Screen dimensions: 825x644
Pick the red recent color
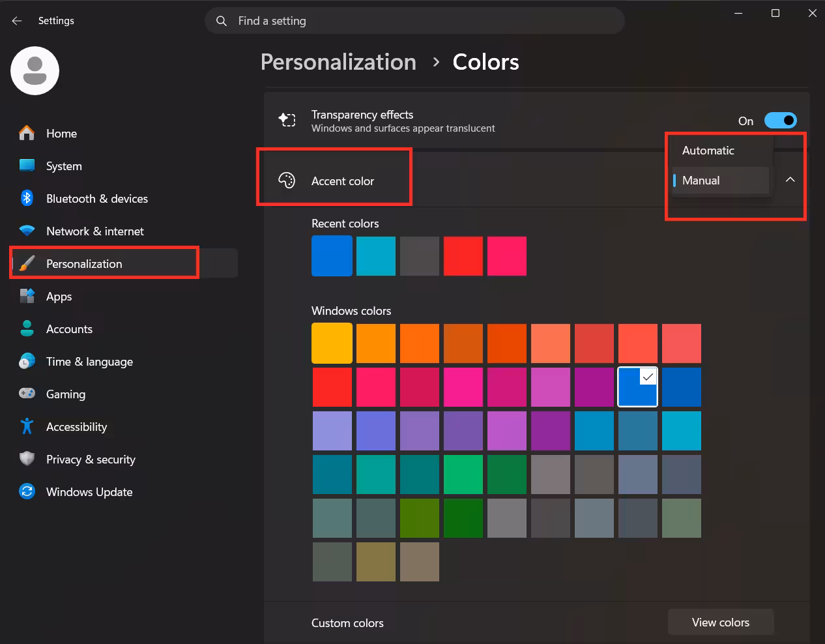tap(463, 256)
